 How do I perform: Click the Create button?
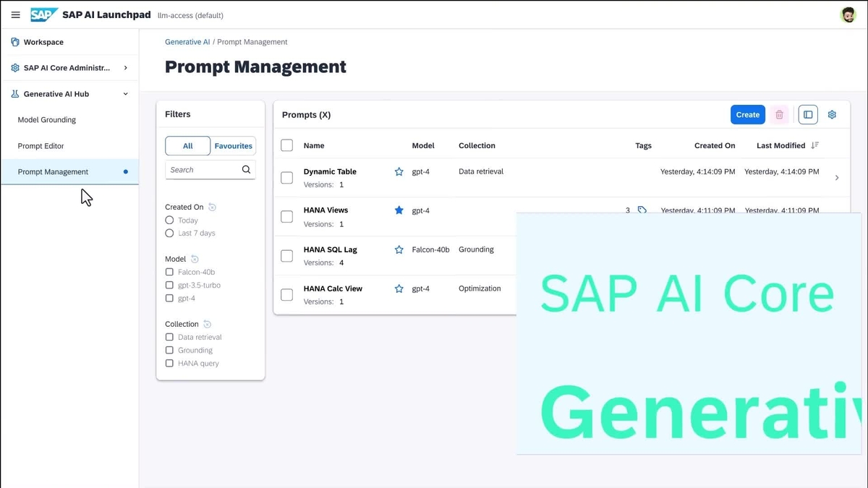[x=747, y=114]
